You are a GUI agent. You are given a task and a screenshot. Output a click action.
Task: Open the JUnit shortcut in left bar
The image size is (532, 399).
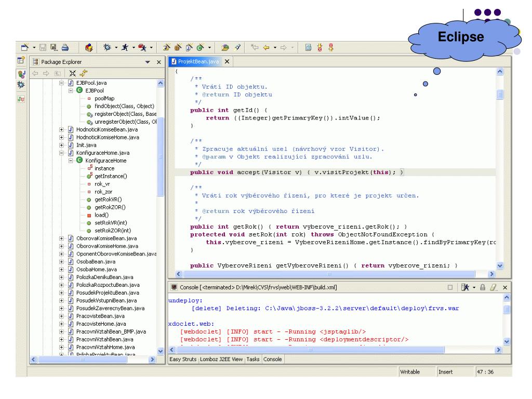tap(21, 99)
